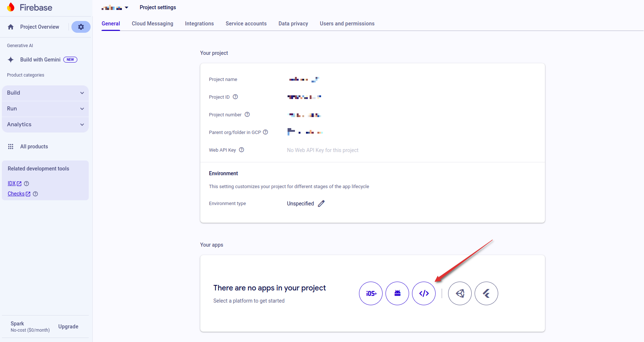Add a Web app
This screenshot has height=342, width=644.
point(424,293)
